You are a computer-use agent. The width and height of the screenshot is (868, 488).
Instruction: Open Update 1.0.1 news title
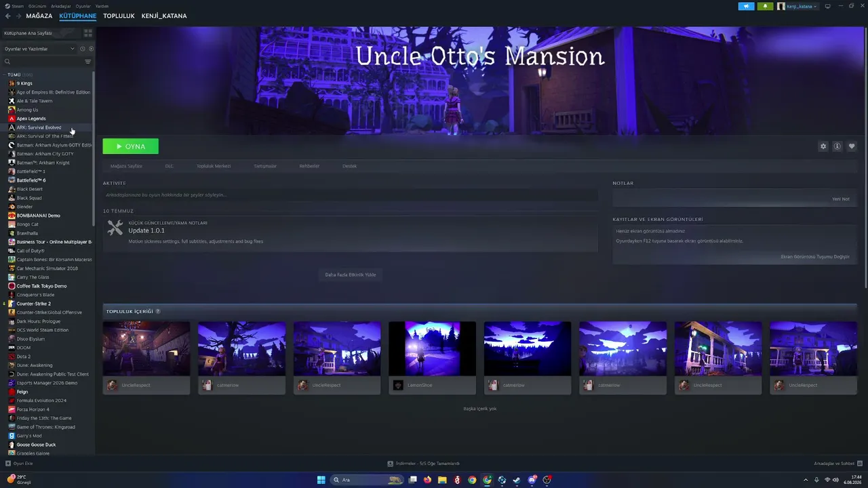pos(146,230)
